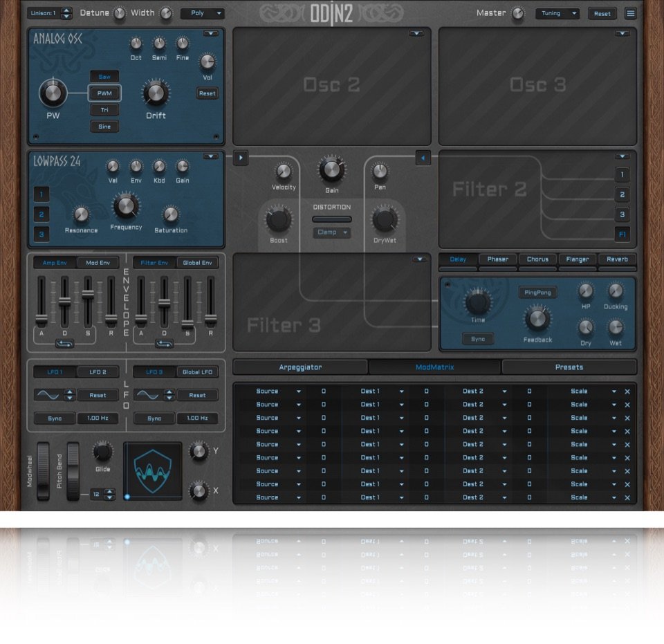
Task: Select the Phaser effect tab
Action: coord(497,259)
